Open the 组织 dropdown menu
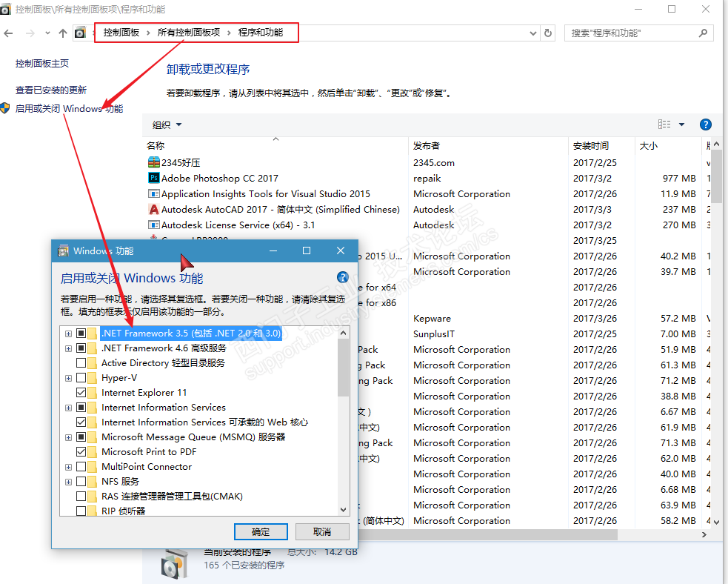The width and height of the screenshot is (728, 584). point(167,125)
